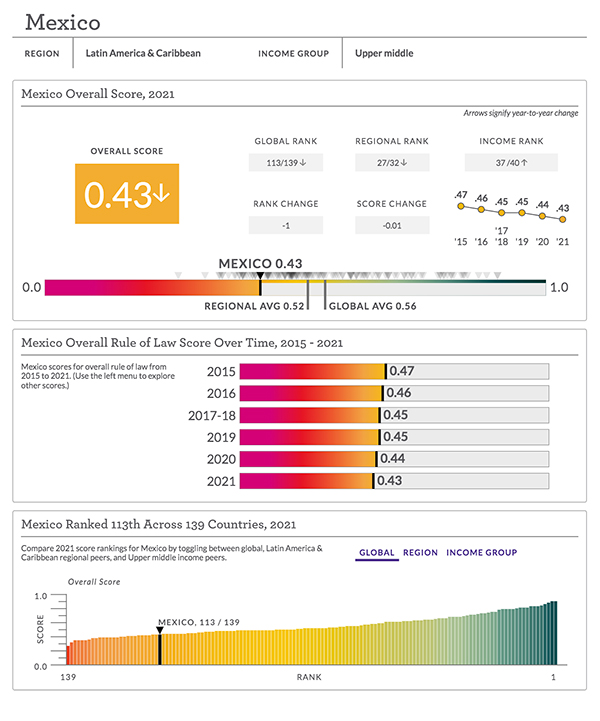Screen dimensions: 600x721
Task: Click the Global Rank 113/139 value
Action: point(286,163)
